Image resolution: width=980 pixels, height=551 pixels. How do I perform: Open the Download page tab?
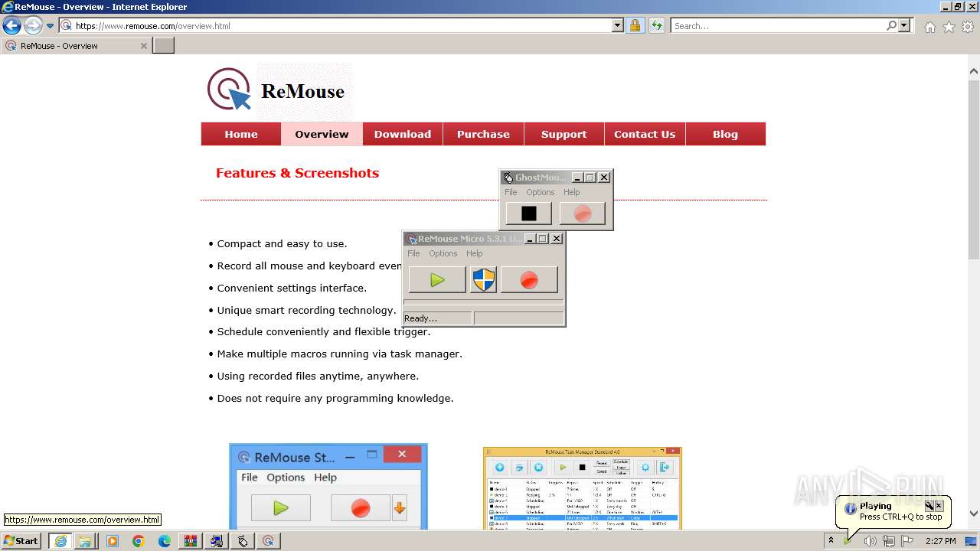tap(403, 134)
